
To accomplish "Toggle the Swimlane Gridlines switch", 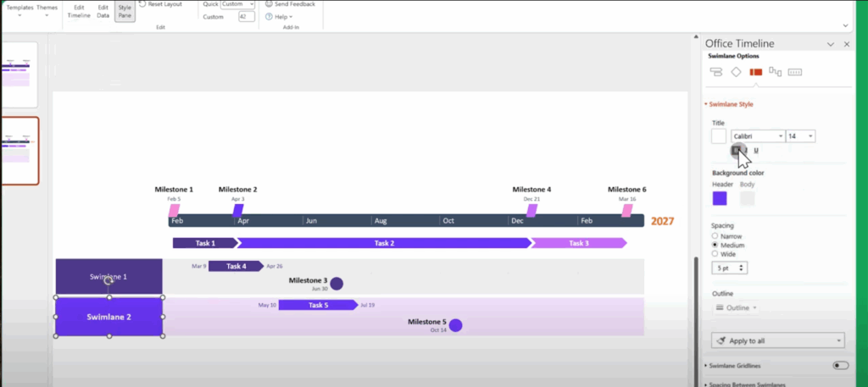I will pyautogui.click(x=840, y=366).
